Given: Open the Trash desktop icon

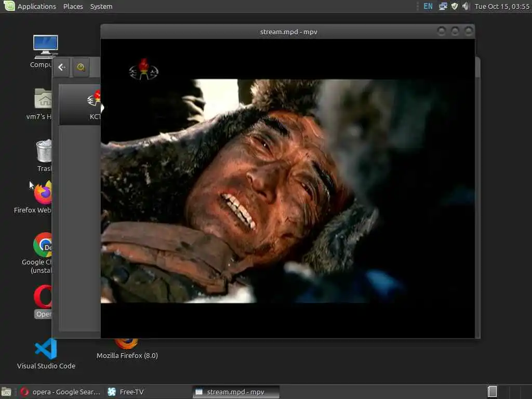Looking at the screenshot, I should click(44, 155).
